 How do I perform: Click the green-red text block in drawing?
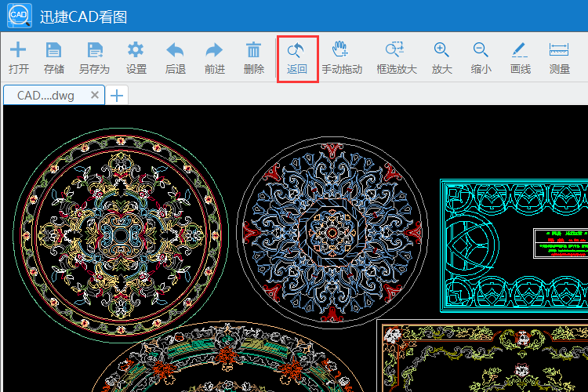(x=561, y=244)
